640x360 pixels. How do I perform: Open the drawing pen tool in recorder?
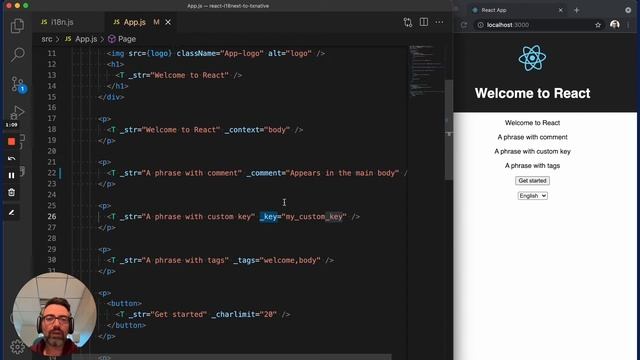(x=11, y=212)
